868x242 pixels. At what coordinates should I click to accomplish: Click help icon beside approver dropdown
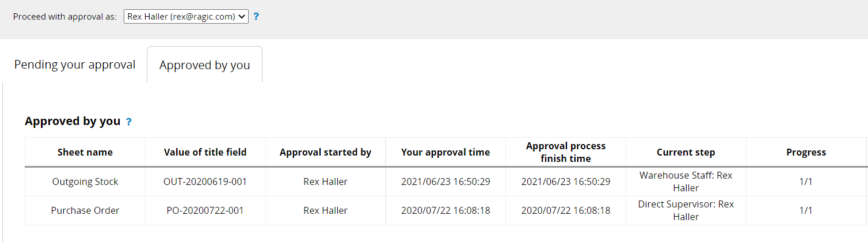256,17
